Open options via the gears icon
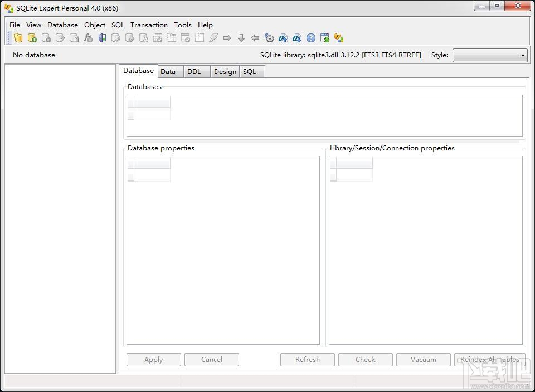 pos(269,38)
